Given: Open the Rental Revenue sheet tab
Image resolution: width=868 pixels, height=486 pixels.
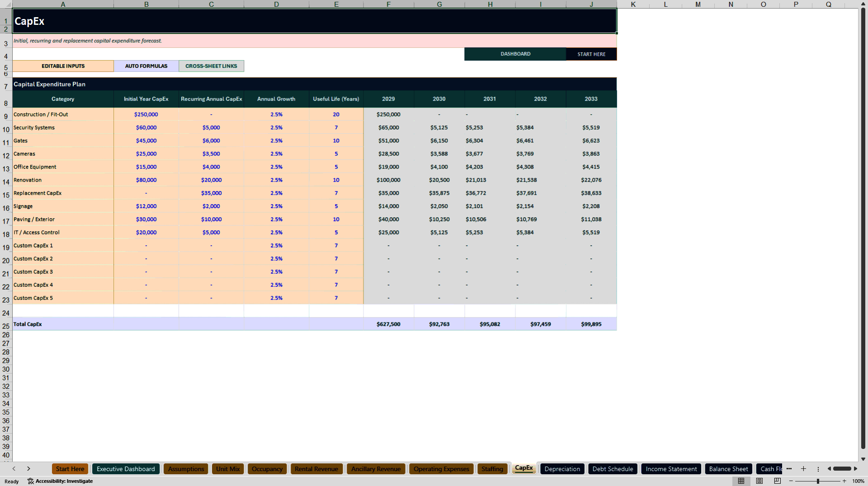Looking at the screenshot, I should tap(316, 469).
